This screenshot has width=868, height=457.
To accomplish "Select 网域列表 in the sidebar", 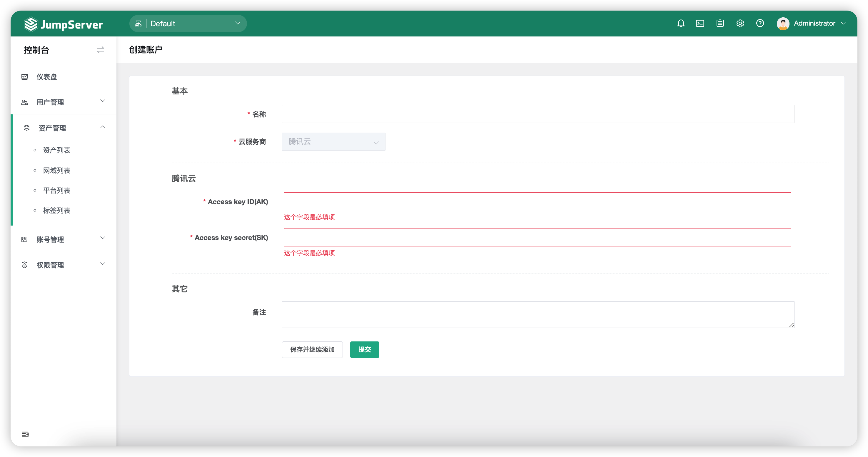I will pyautogui.click(x=56, y=170).
